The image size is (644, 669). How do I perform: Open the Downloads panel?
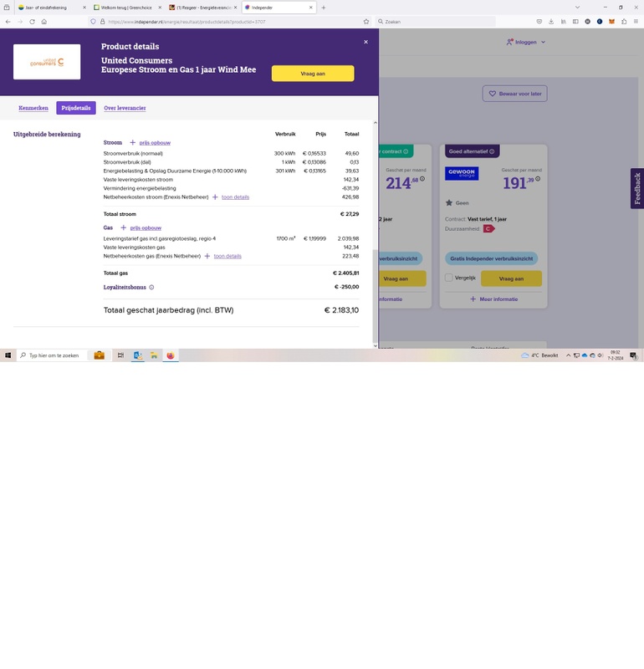[551, 22]
